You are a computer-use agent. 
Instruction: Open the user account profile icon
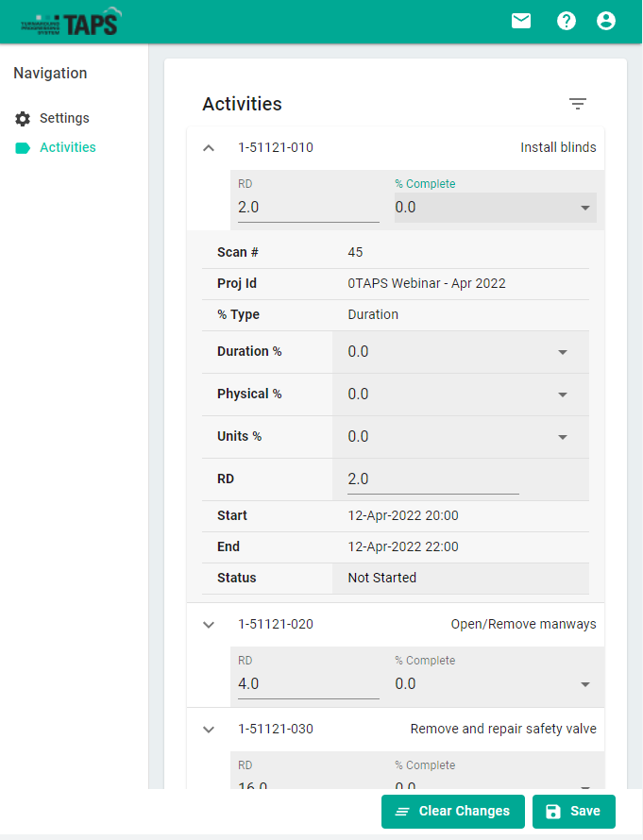point(606,21)
